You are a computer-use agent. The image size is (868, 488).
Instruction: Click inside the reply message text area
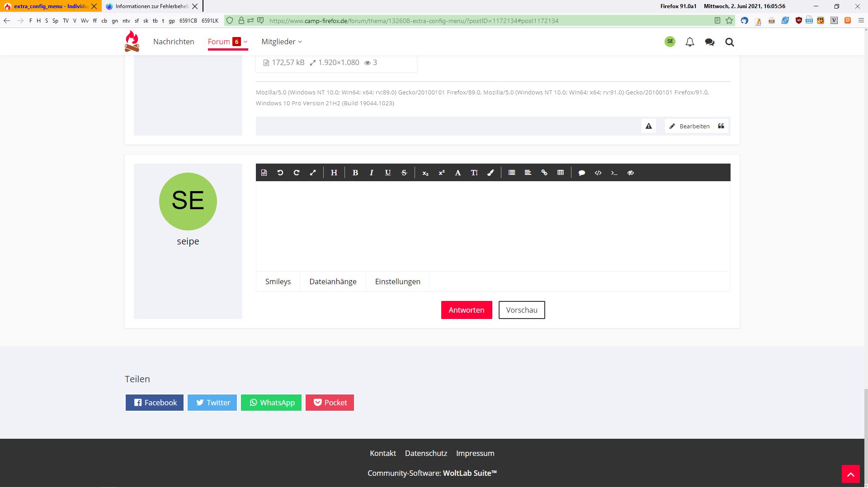point(493,226)
